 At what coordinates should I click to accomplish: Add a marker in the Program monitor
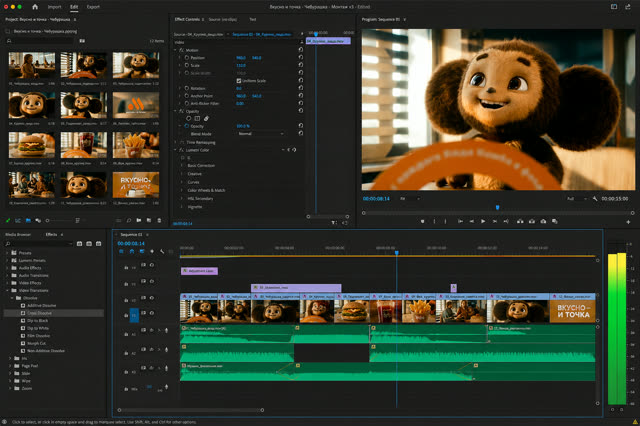point(422,221)
